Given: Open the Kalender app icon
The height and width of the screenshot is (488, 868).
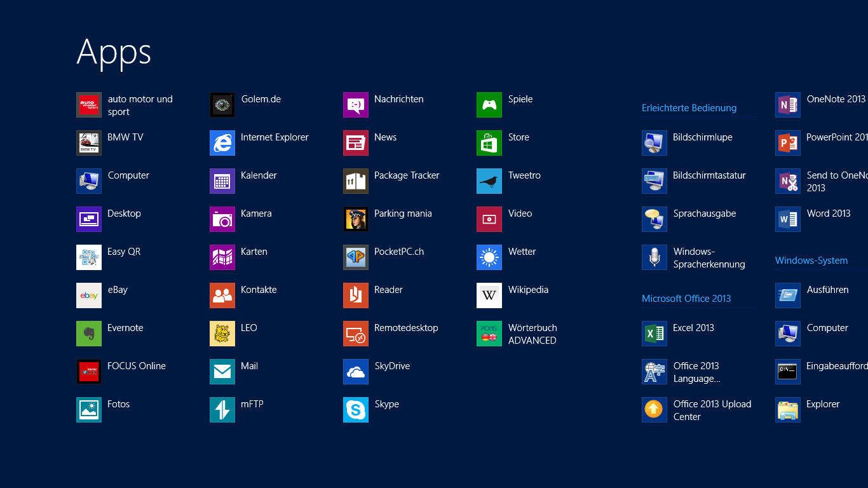Looking at the screenshot, I should tap(222, 181).
